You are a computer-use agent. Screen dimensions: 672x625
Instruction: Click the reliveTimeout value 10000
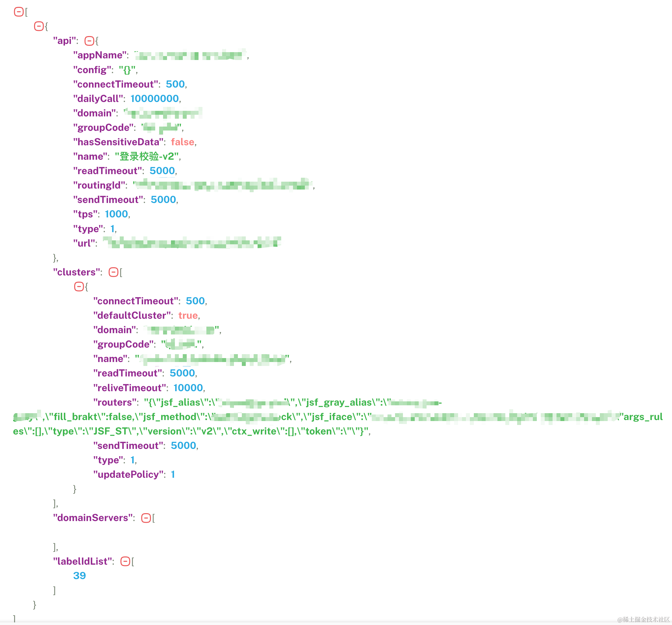tap(188, 388)
